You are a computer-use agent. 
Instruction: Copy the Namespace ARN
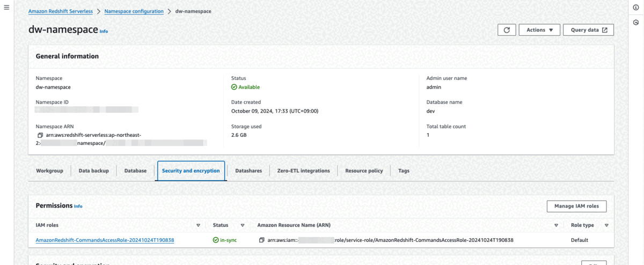point(40,135)
